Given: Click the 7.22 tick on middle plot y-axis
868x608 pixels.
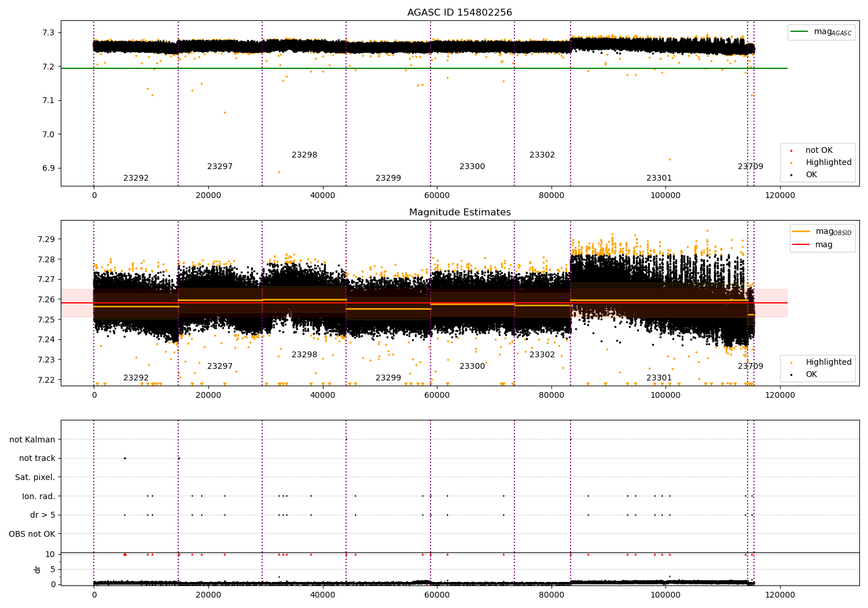Looking at the screenshot, I should [x=46, y=380].
